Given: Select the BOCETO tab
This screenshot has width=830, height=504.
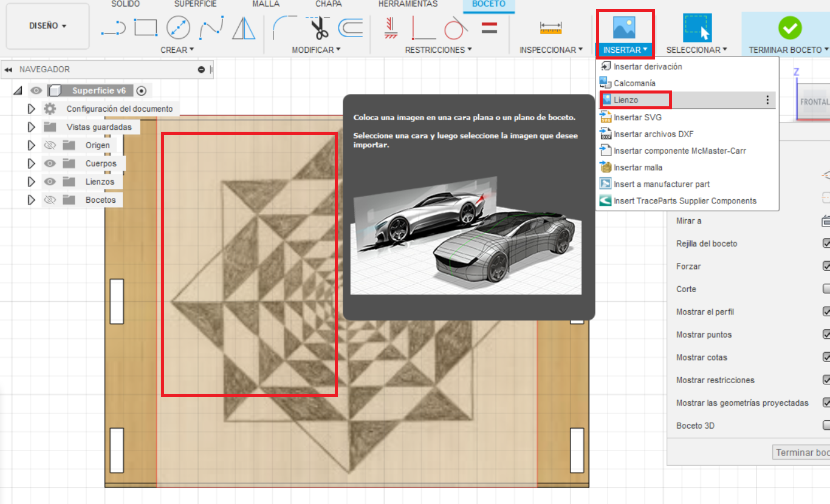Looking at the screenshot, I should 489,4.
